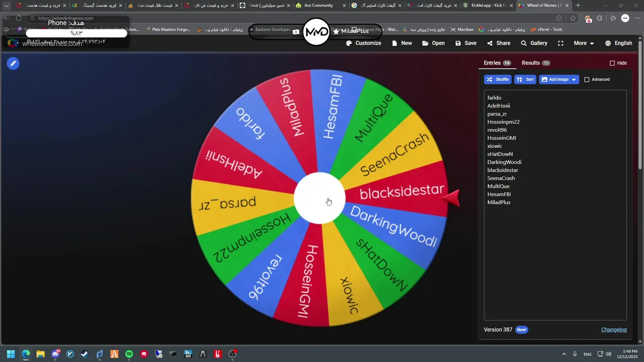Click entry 'DarkingWoodi' in entries list
The height and width of the screenshot is (362, 644).
point(504,162)
